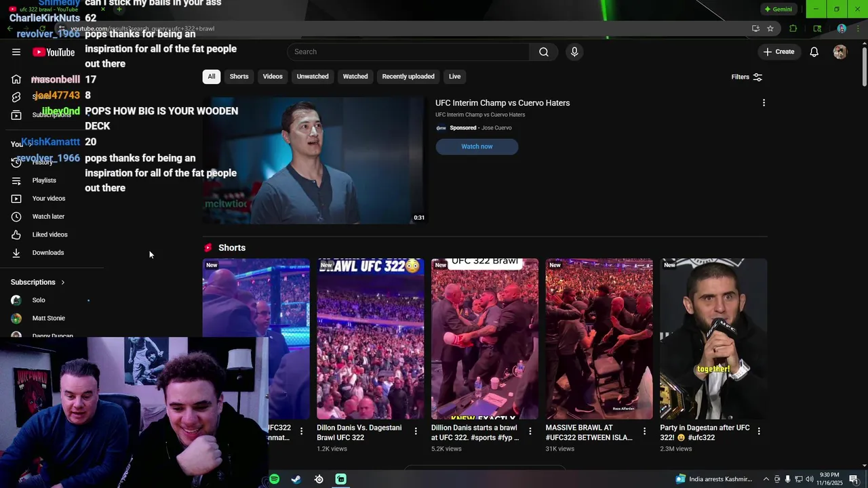Open the Windows notification center icon
The height and width of the screenshot is (488, 868).
tap(854, 479)
